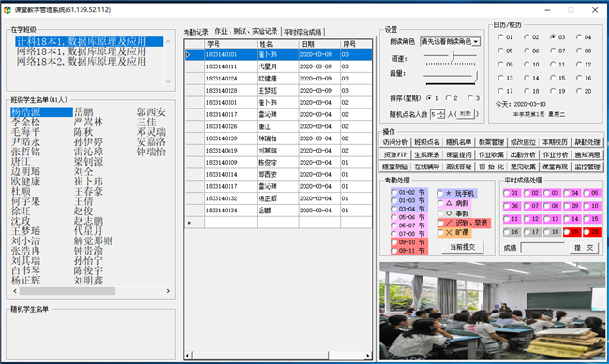Image resolution: width=609 pixels, height=364 pixels.
Task: Click left arrow of student list scrollbar
Action: point(15,291)
